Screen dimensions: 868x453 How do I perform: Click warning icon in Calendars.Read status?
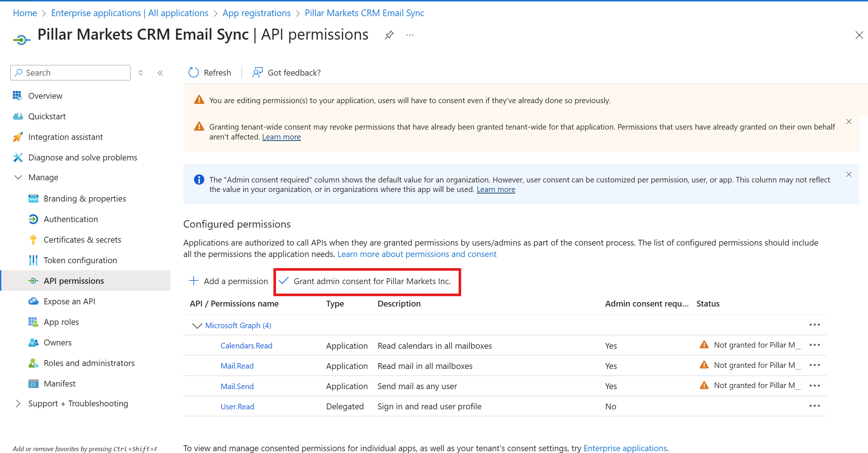(x=704, y=345)
